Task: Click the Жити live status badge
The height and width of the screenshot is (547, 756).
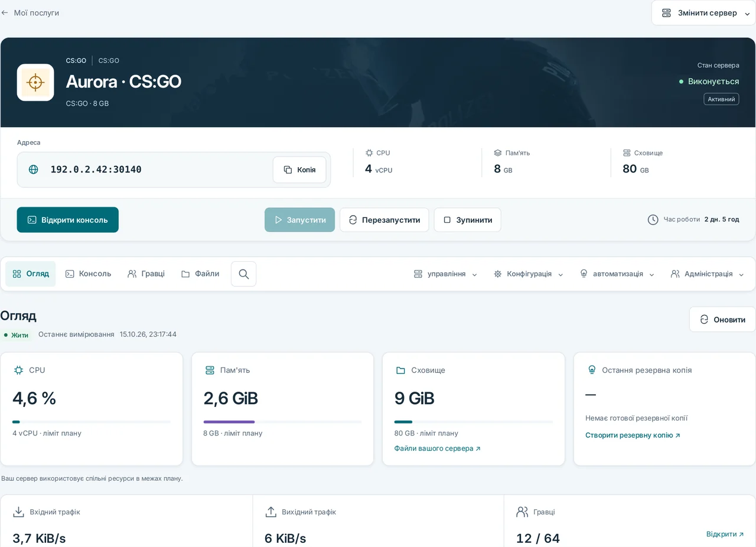Action: 17,335
